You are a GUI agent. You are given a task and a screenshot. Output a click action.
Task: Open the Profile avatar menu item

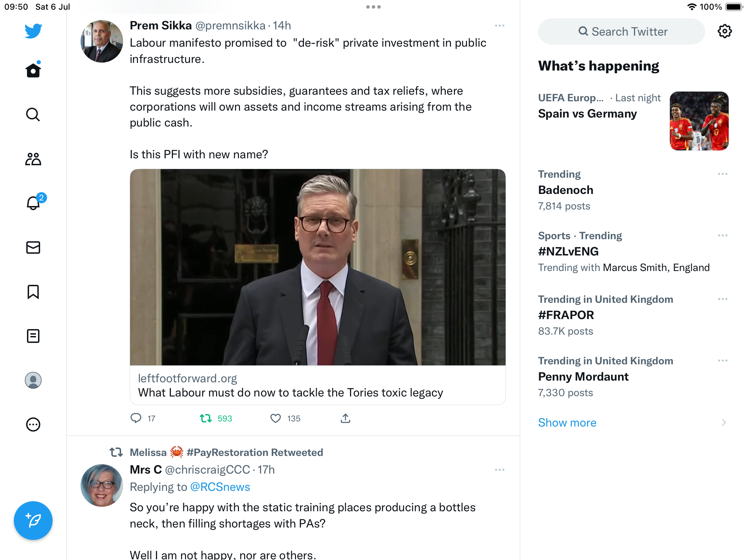(33, 380)
